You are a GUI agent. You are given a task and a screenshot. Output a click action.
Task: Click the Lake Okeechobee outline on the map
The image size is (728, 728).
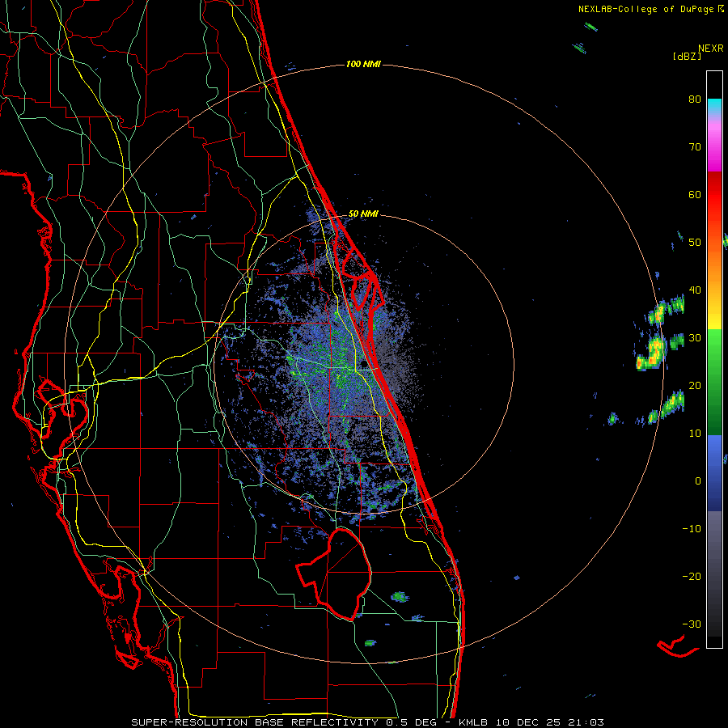[x=334, y=574]
